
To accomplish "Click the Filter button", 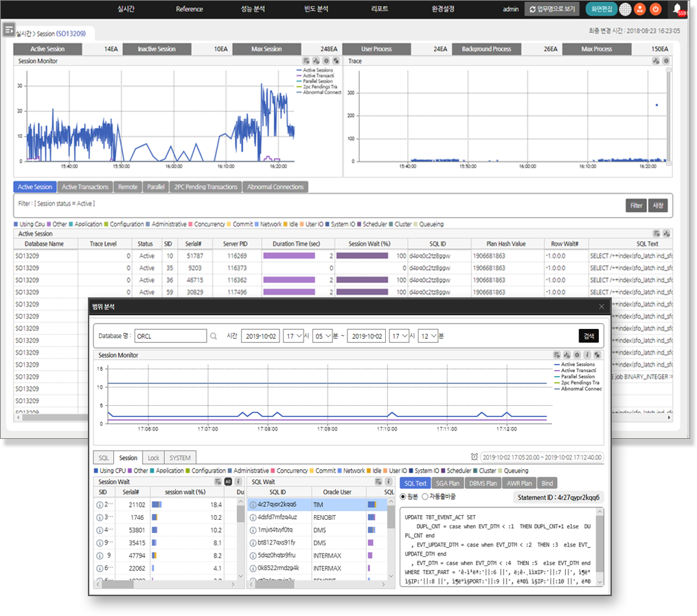I will click(636, 205).
